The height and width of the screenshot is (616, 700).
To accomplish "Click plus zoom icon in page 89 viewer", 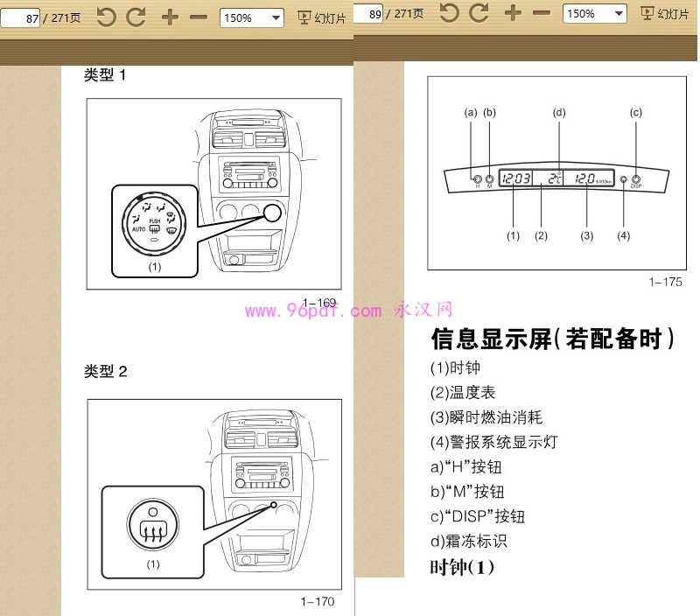I will tap(514, 12).
